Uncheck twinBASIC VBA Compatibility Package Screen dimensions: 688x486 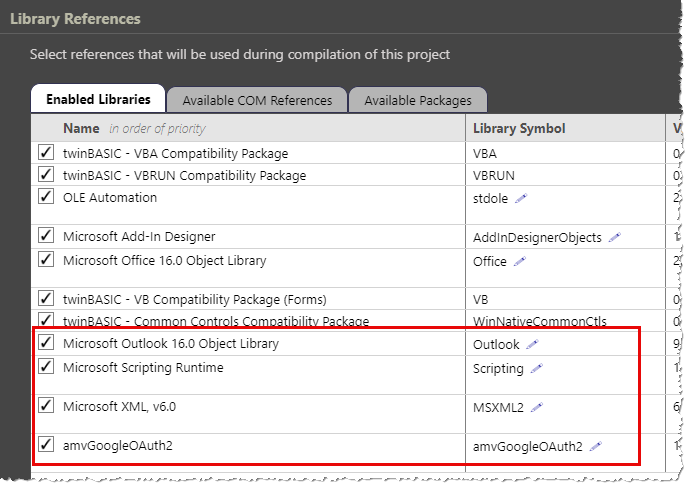[x=45, y=153]
